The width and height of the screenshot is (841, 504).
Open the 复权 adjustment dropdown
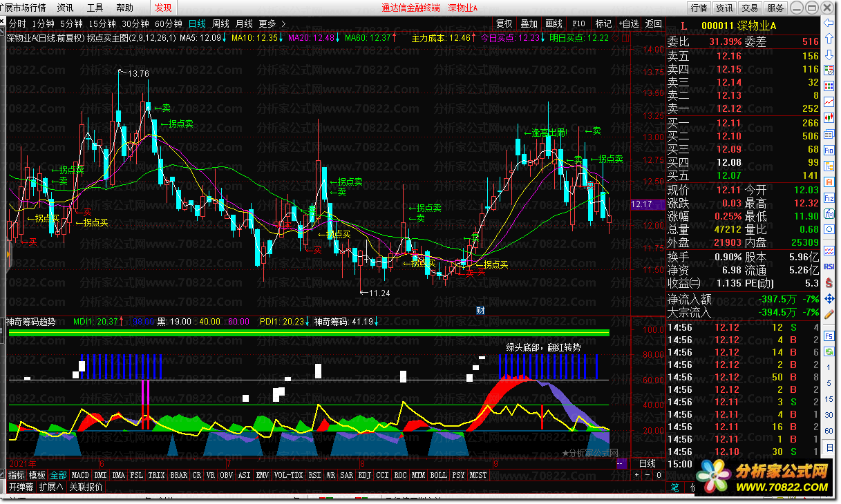pos(504,23)
